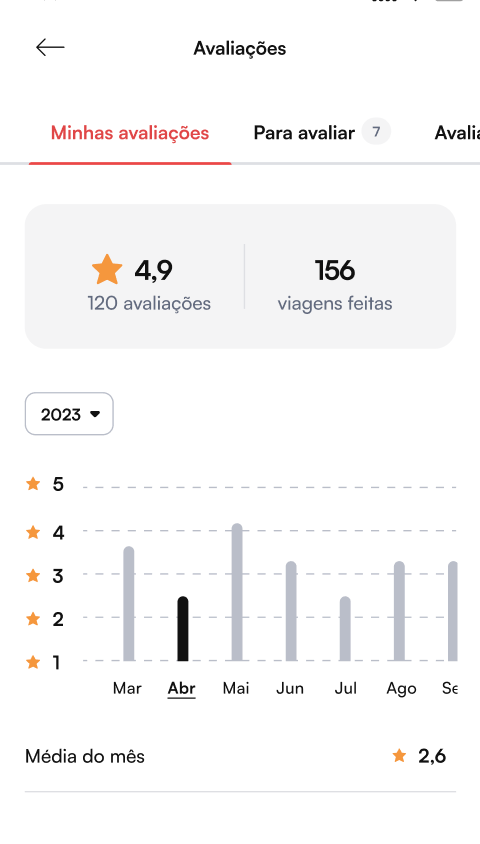Click the large orange star beside 4,9
Viewport: 480px width, 844px height.
[107, 270]
